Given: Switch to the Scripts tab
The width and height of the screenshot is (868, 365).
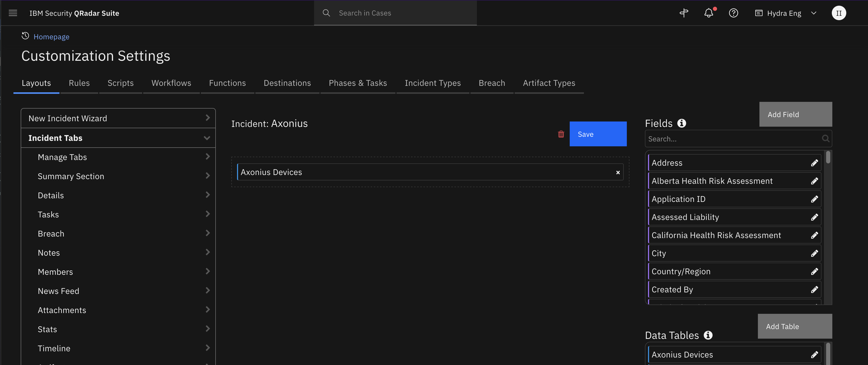Looking at the screenshot, I should 121,83.
